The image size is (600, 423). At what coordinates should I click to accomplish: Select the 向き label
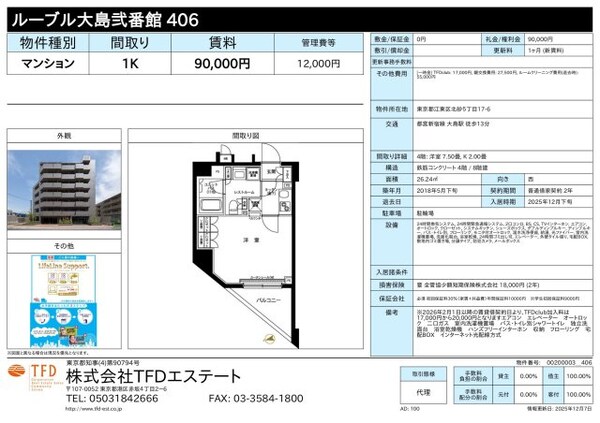pos(503,179)
